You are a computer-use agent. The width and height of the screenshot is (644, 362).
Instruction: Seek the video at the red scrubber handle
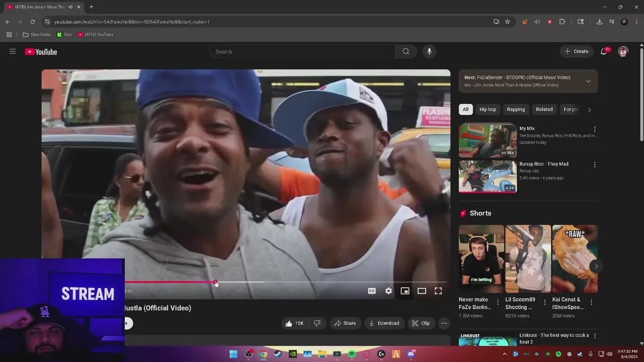coord(215,282)
